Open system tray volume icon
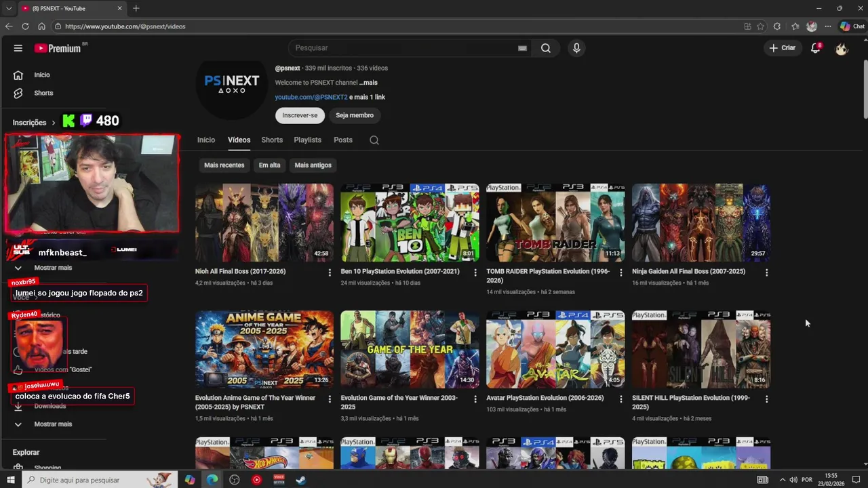The height and width of the screenshot is (488, 868). tap(793, 480)
